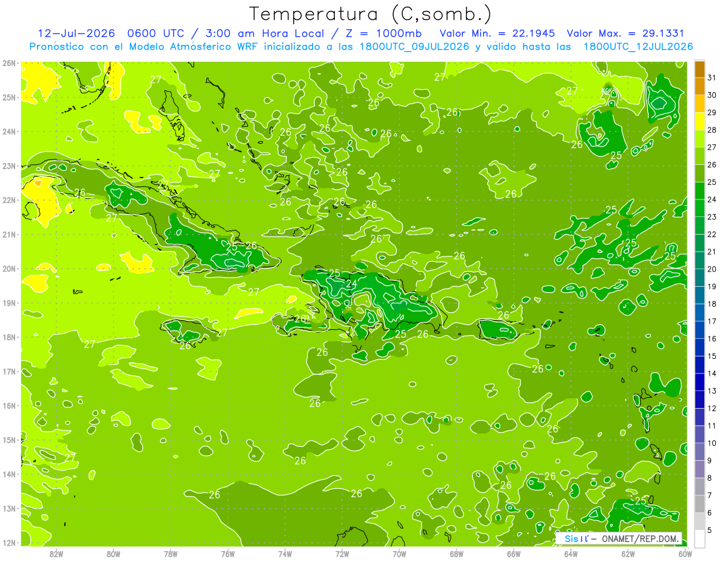
Task: Click the 10 value on the color scale
Action: pos(712,443)
